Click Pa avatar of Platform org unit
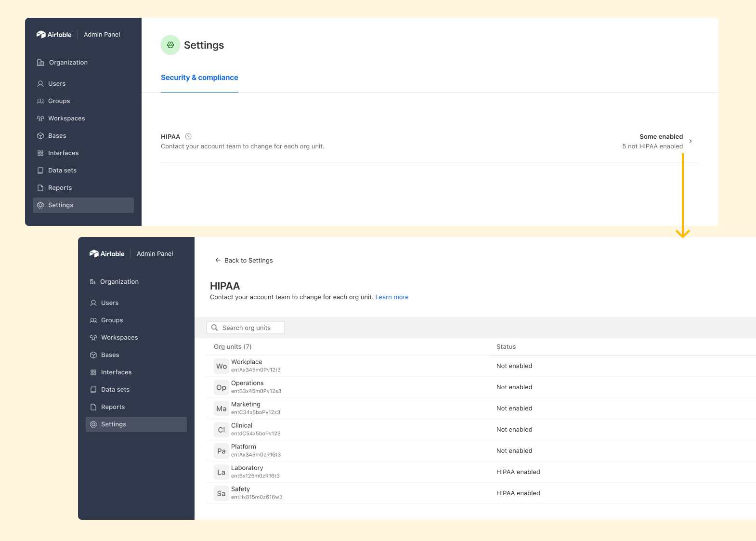The height and width of the screenshot is (541, 756). (x=222, y=451)
